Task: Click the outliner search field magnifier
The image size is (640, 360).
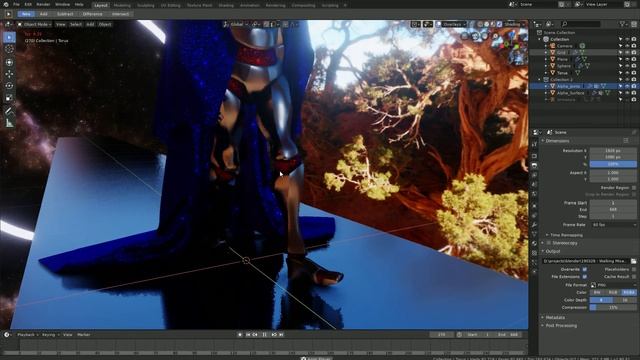Action: pyautogui.click(x=564, y=24)
